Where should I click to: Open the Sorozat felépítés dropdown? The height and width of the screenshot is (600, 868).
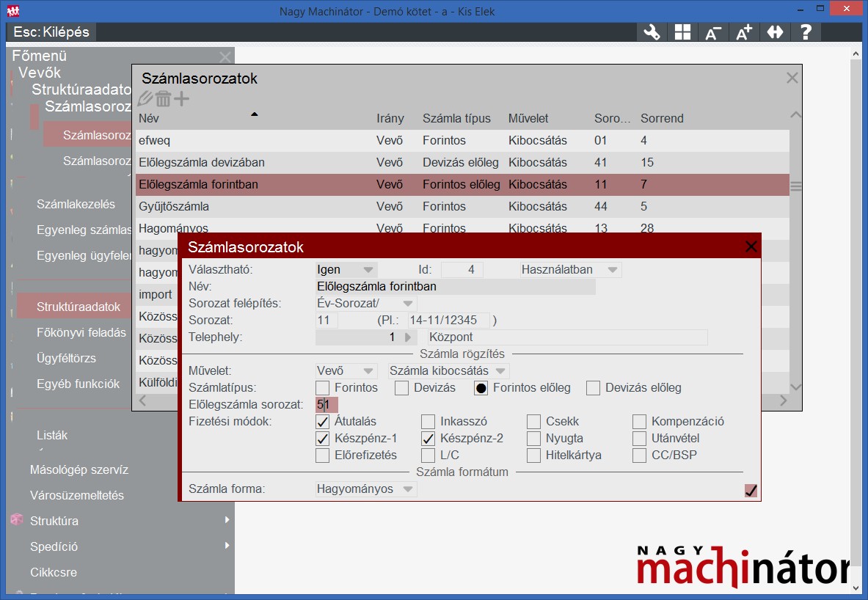tap(366, 304)
